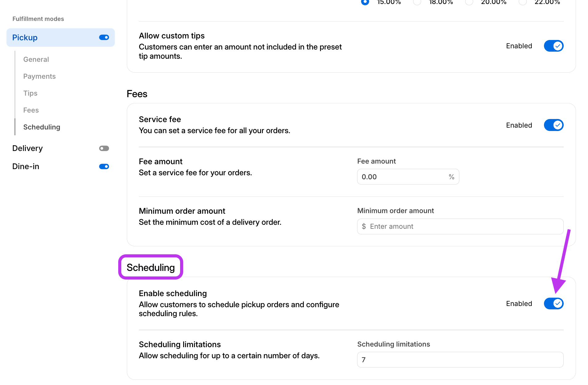Toggle the Pickup fulfillment mode switch

click(x=104, y=38)
